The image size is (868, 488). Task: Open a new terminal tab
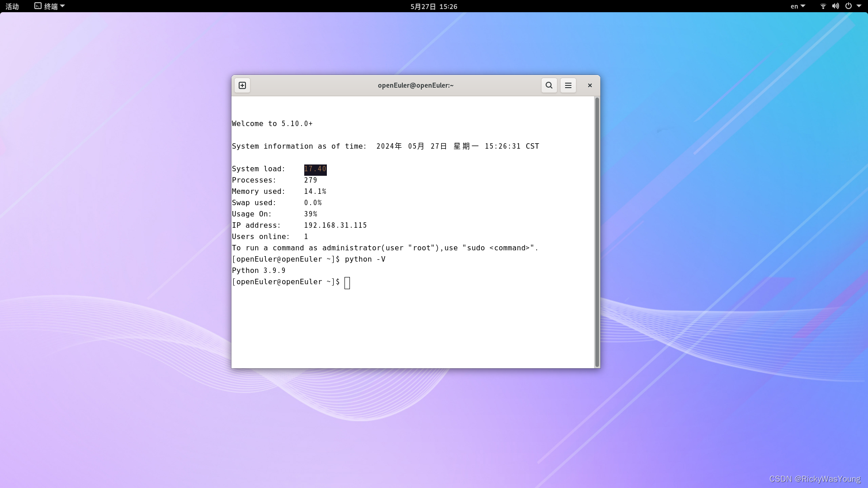pos(242,85)
